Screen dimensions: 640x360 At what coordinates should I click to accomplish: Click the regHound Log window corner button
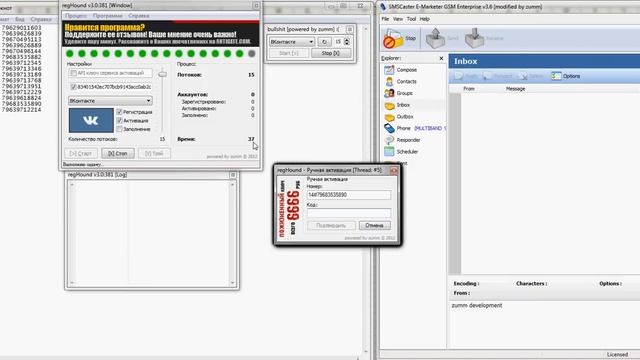tap(233, 175)
